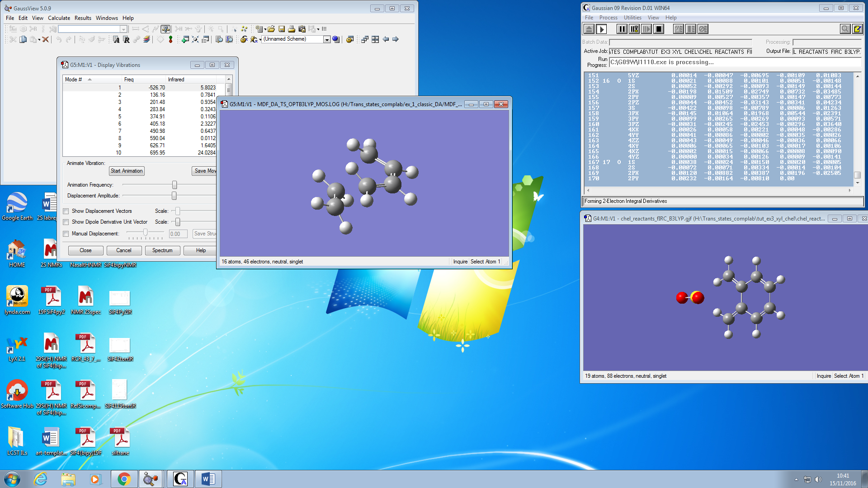Click the Spectrum button

pos(162,250)
